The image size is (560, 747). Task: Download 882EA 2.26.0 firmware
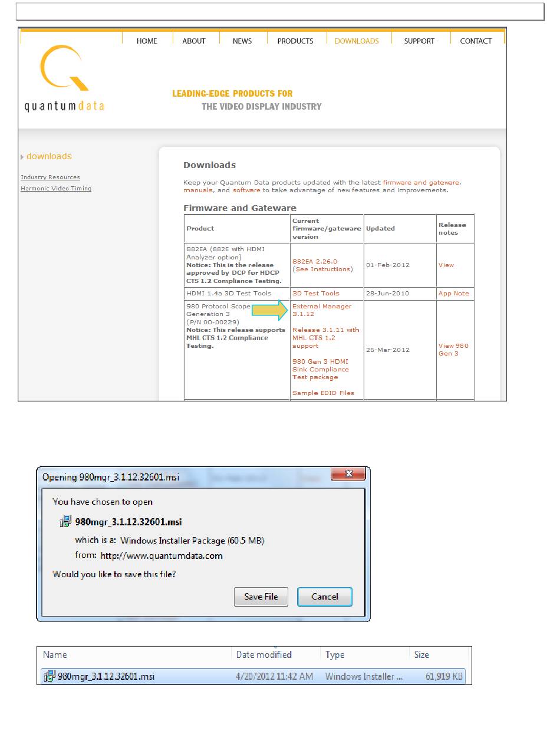(x=314, y=261)
